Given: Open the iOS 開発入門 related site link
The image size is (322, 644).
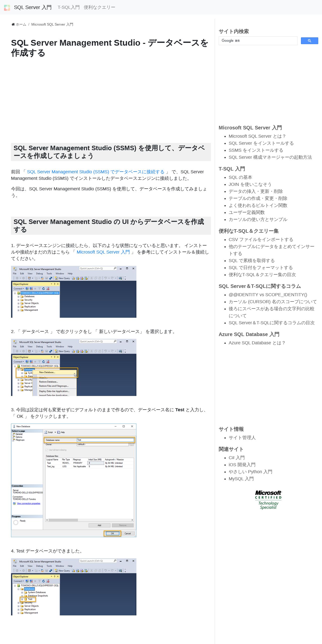Looking at the screenshot, I should [x=242, y=465].
